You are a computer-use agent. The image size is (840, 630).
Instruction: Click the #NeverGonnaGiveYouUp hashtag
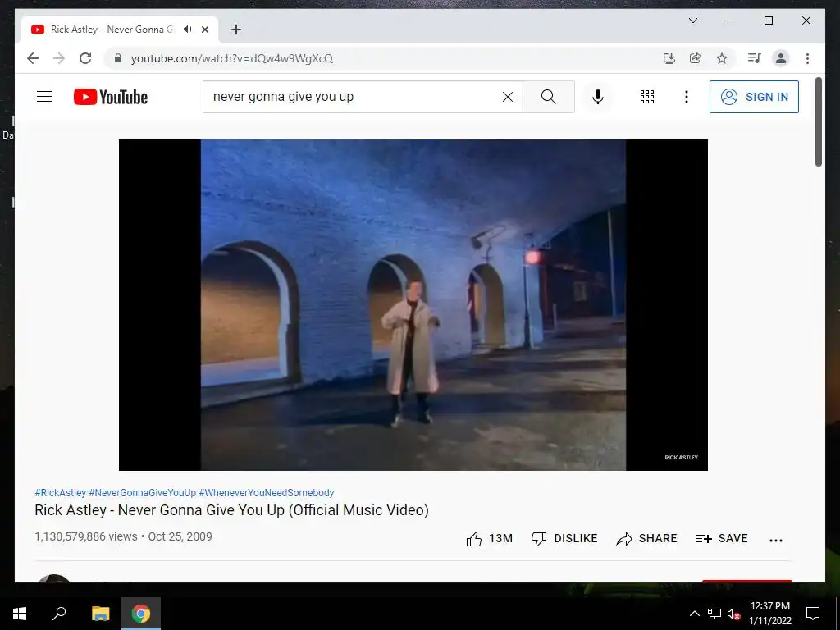point(143,493)
